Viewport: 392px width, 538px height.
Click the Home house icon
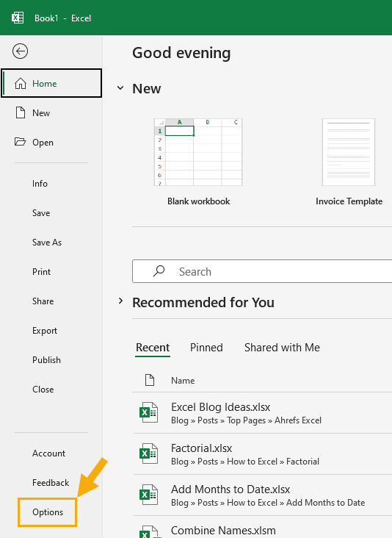(21, 83)
